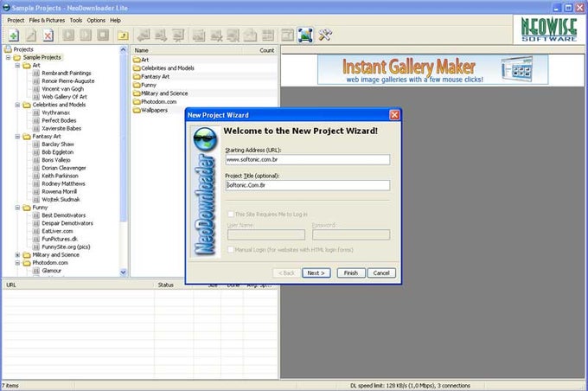588x391 pixels.
Task: Open the Tools menu
Action: (76, 20)
